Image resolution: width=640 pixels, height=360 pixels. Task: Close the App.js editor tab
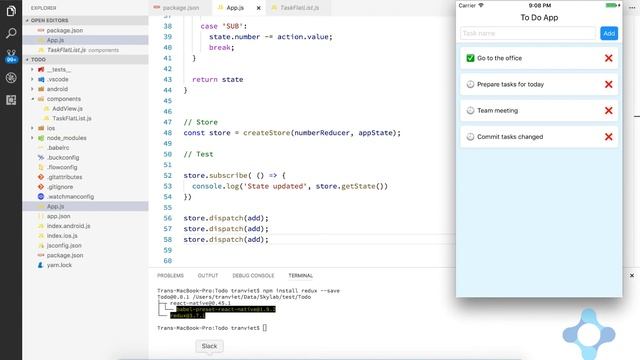(258, 8)
